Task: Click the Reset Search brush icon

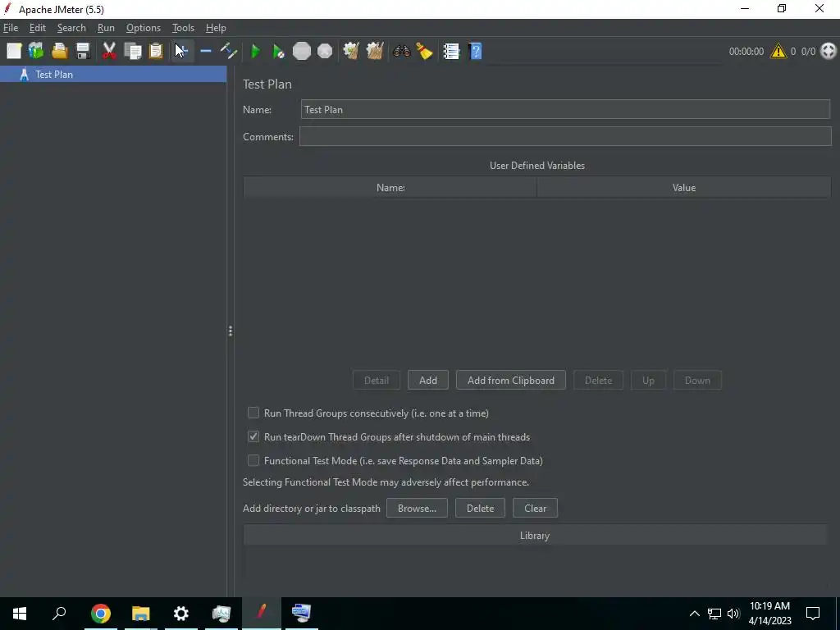Action: point(424,51)
